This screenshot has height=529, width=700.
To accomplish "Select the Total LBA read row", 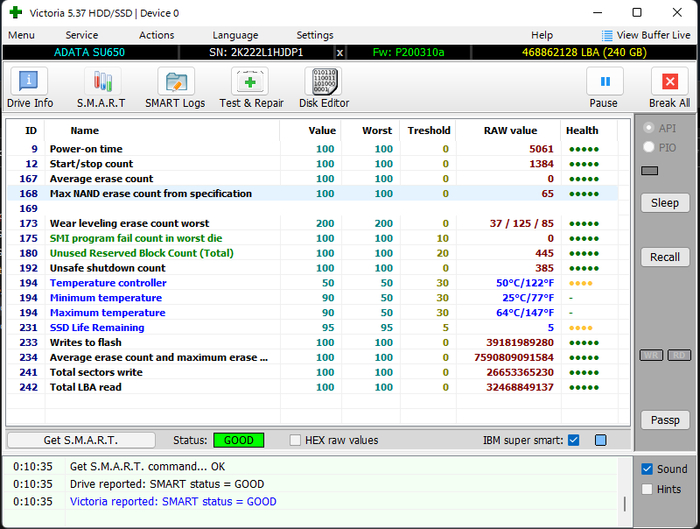I will 312,387.
